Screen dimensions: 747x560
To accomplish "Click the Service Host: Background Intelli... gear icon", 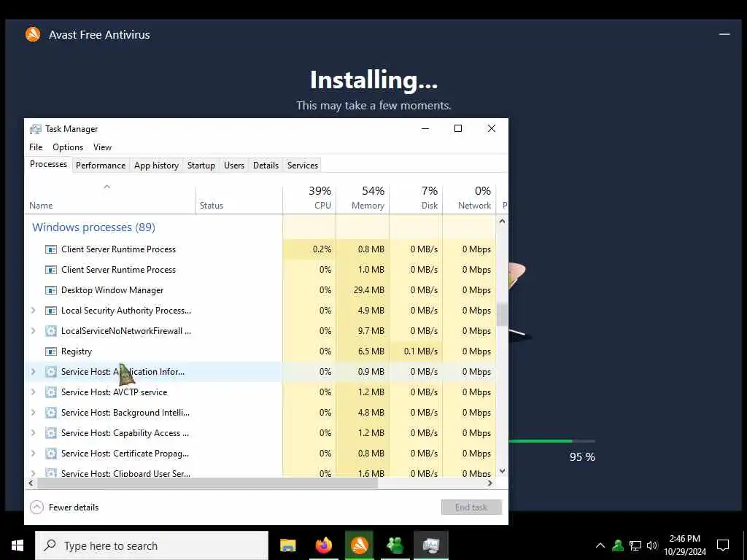I will pyautogui.click(x=51, y=413).
